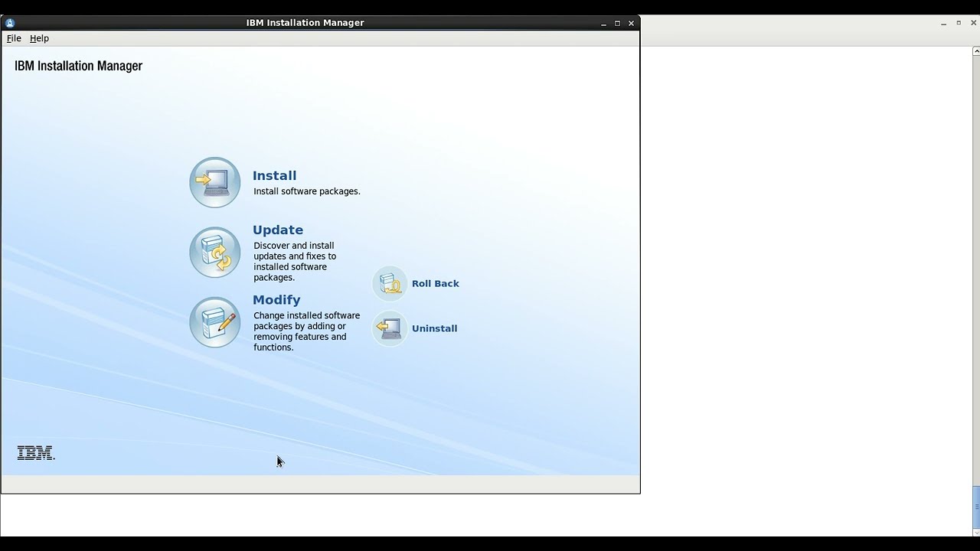Click the 'Discover and install updates' description

click(295, 262)
